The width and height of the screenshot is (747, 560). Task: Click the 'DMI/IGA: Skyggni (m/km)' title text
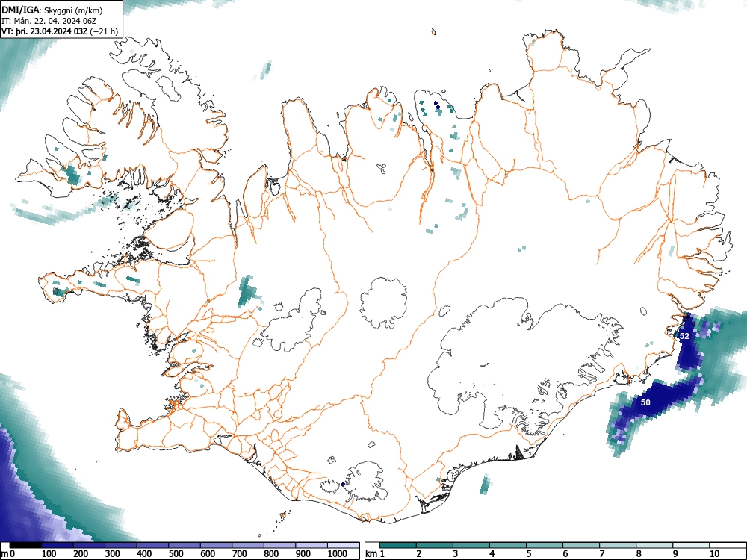tap(52, 10)
